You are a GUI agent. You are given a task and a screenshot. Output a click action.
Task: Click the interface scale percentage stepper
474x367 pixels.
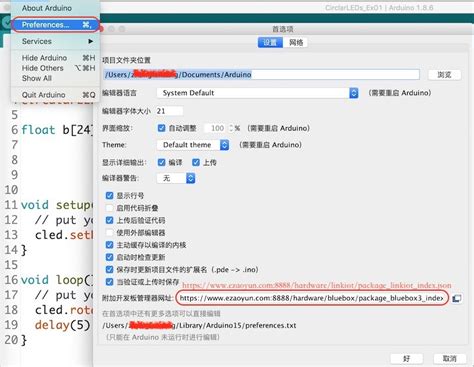click(x=231, y=128)
